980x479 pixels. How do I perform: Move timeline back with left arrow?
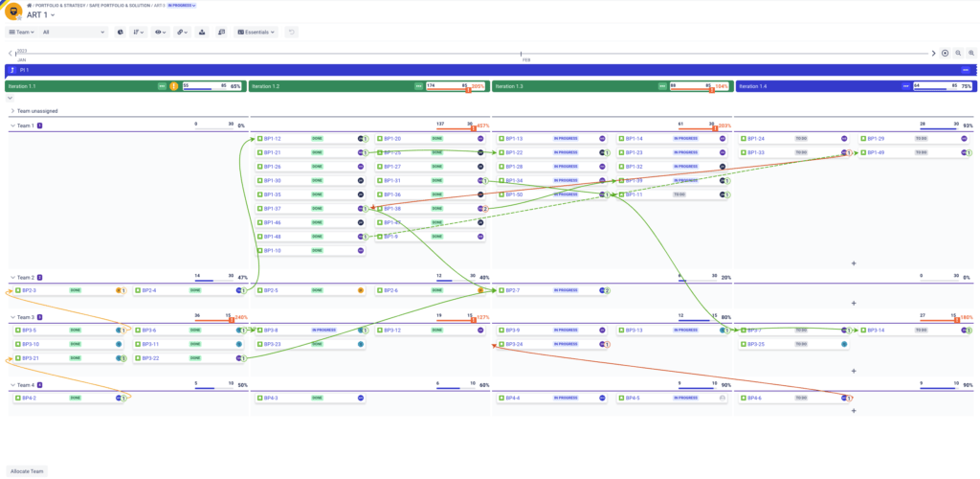coord(10,53)
